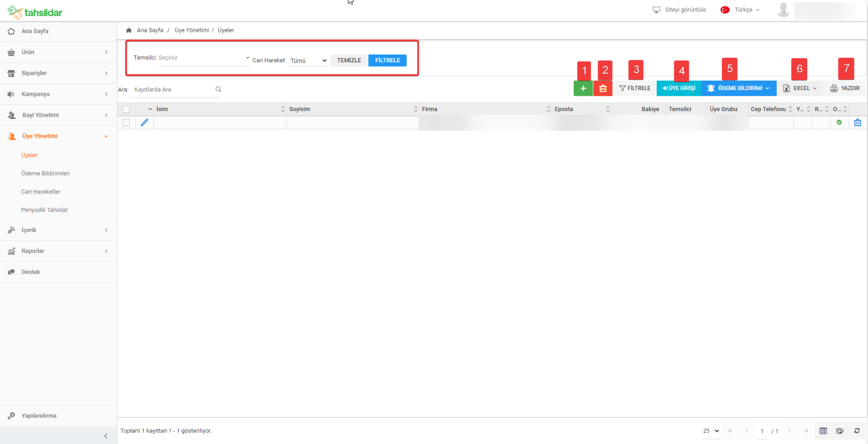Open the Ödeme Bildirimleri submenu item
This screenshot has height=444, width=868.
point(45,173)
